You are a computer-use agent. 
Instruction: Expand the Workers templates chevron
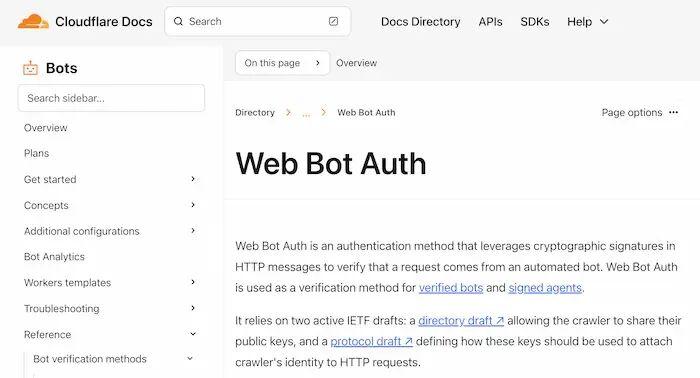(x=193, y=282)
